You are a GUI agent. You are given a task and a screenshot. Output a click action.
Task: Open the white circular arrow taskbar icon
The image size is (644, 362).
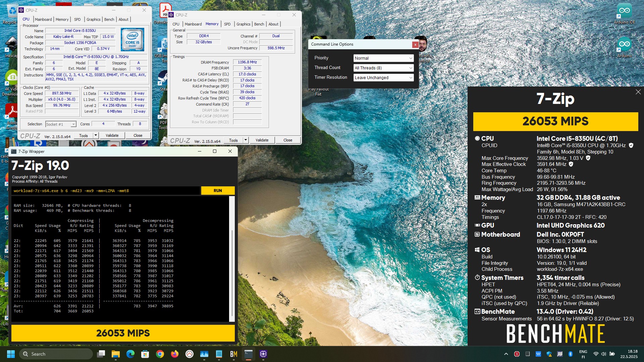190,354
